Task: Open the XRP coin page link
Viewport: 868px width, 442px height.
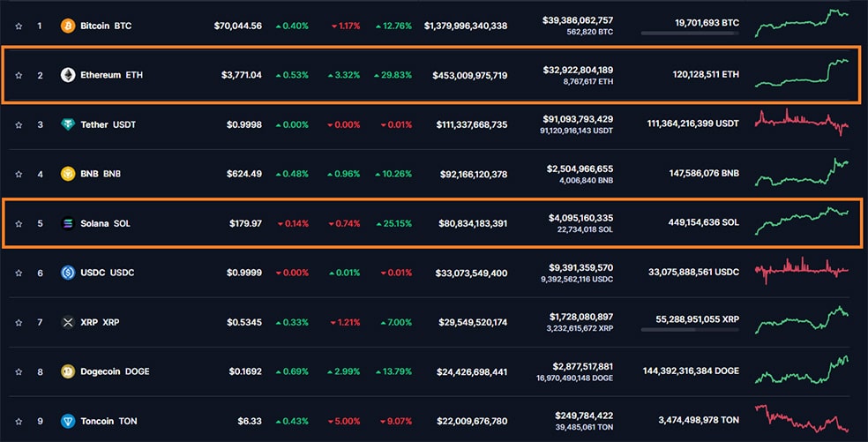Action: [100, 322]
